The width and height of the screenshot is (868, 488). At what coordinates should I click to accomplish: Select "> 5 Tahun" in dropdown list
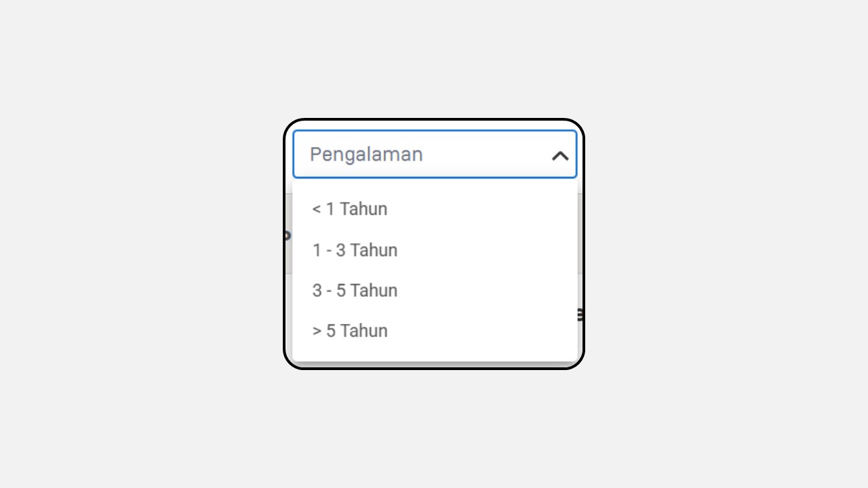(435, 331)
